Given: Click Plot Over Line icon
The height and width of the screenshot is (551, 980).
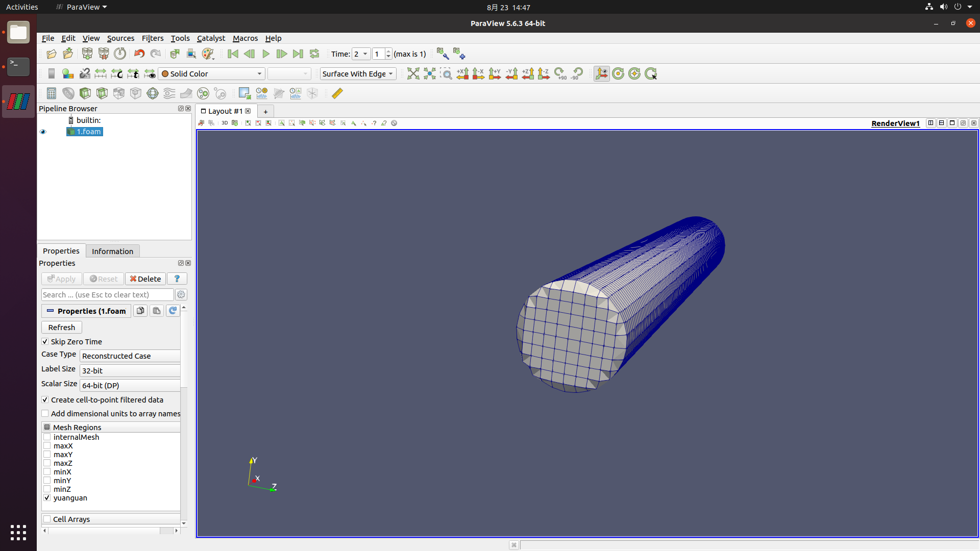Looking at the screenshot, I should 279,93.
